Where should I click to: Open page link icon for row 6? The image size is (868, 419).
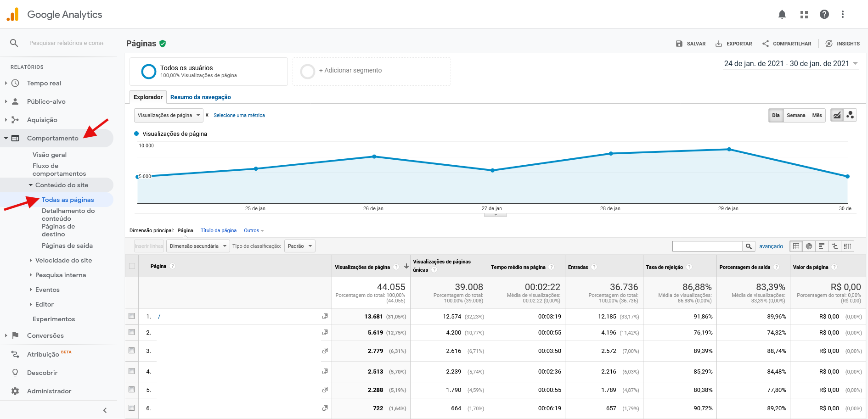click(x=325, y=408)
